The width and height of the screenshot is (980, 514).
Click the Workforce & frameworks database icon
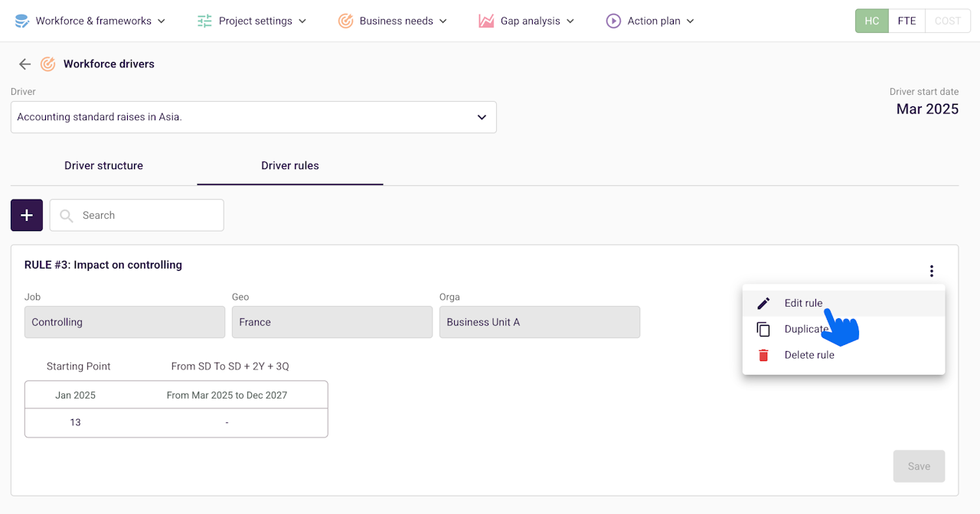(x=22, y=21)
